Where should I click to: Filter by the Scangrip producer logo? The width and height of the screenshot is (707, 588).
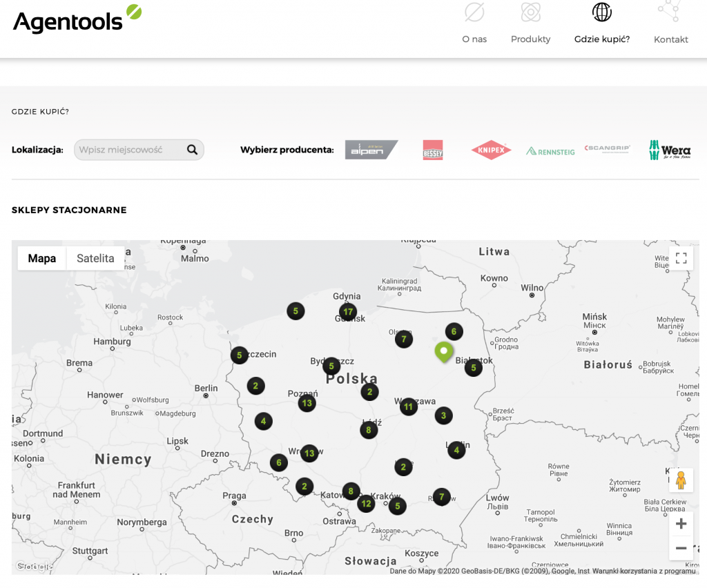(x=608, y=148)
